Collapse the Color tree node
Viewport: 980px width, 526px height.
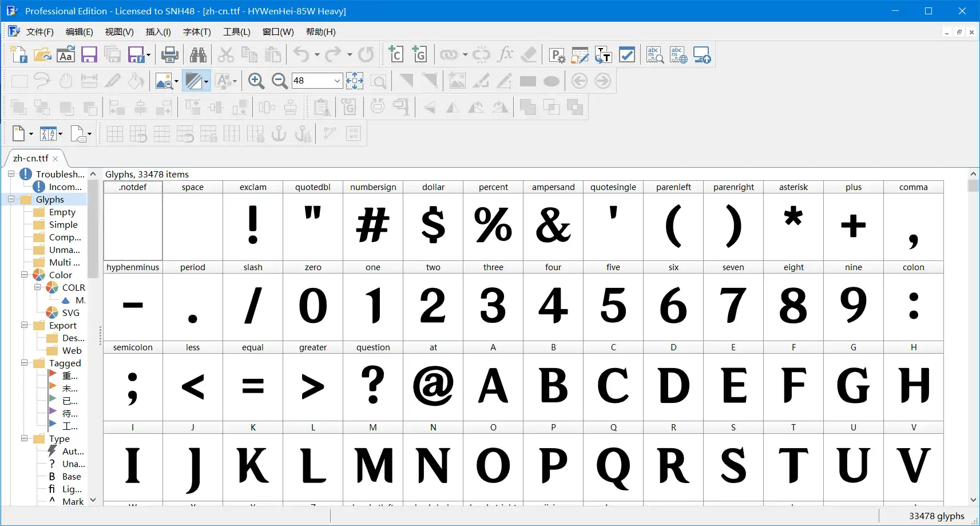(x=25, y=275)
